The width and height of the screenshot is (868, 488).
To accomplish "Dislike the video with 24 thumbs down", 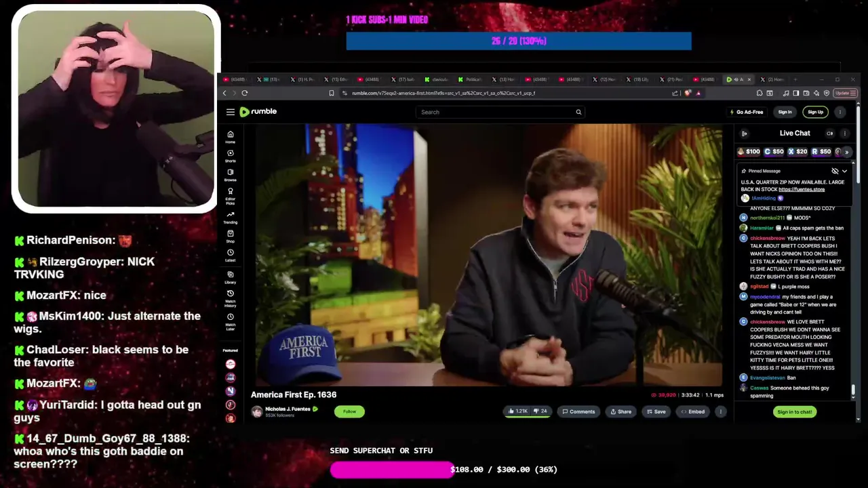I will tap(540, 411).
